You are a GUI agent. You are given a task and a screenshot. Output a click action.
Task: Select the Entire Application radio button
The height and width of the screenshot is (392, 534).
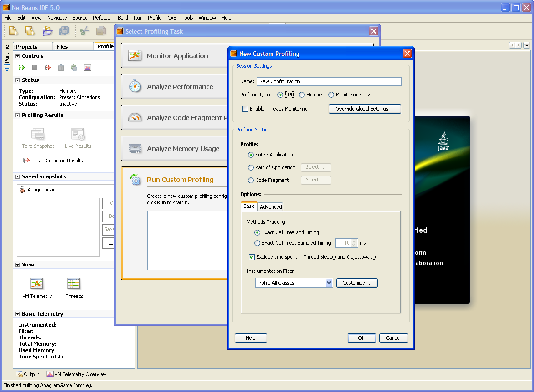pos(251,155)
